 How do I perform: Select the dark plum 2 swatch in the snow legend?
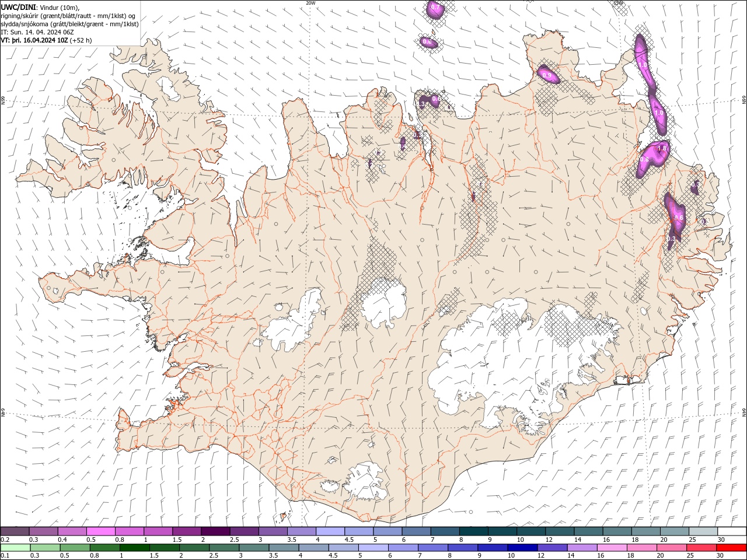point(215,531)
